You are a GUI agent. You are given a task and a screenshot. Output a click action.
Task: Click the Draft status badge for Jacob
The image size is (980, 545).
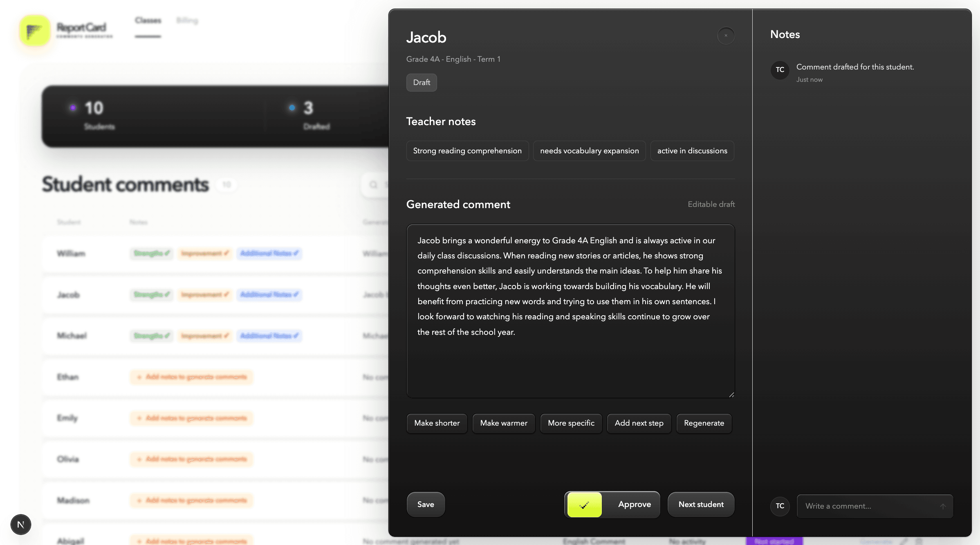tap(422, 83)
